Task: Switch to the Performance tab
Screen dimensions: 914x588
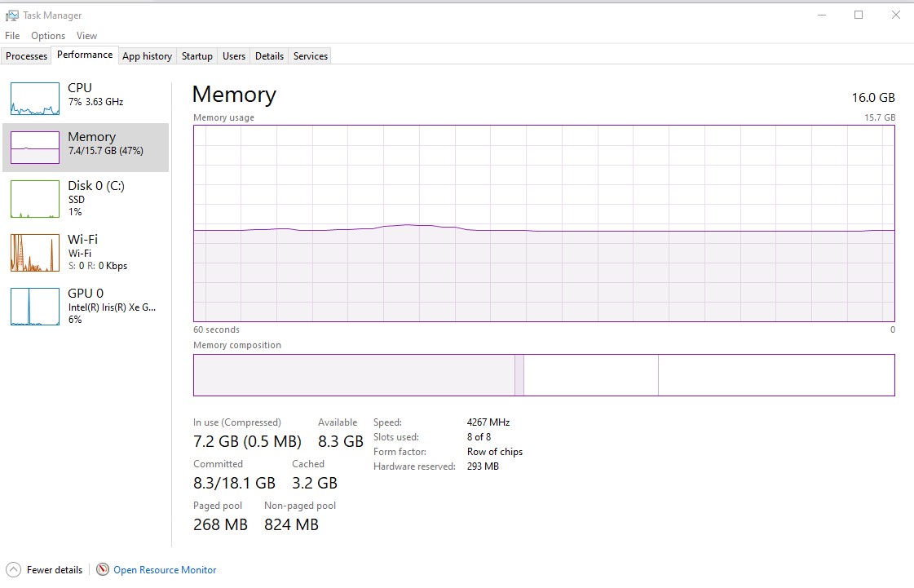Action: tap(85, 55)
